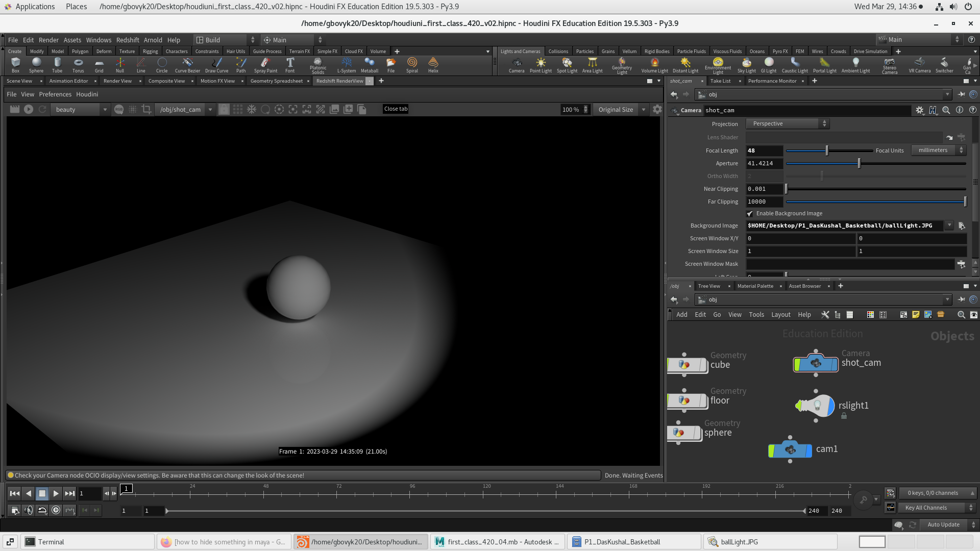
Task: Toggle the realtime playback toggle
Action: 56,510
